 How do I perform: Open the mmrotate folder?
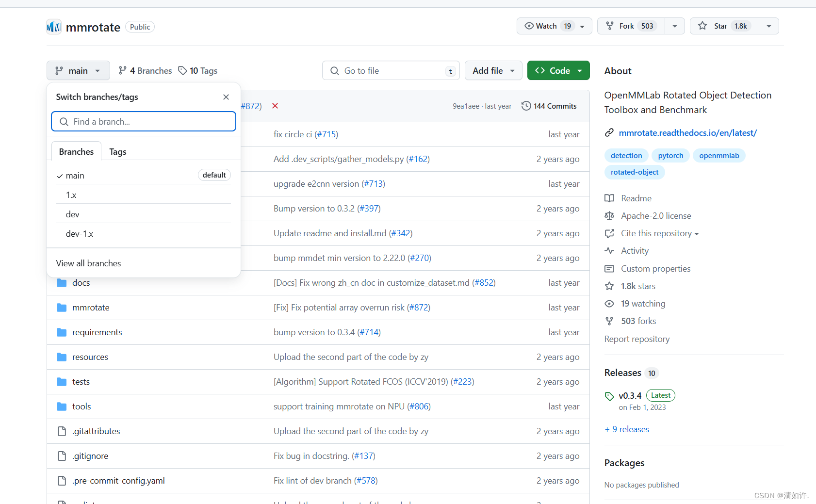(x=91, y=308)
